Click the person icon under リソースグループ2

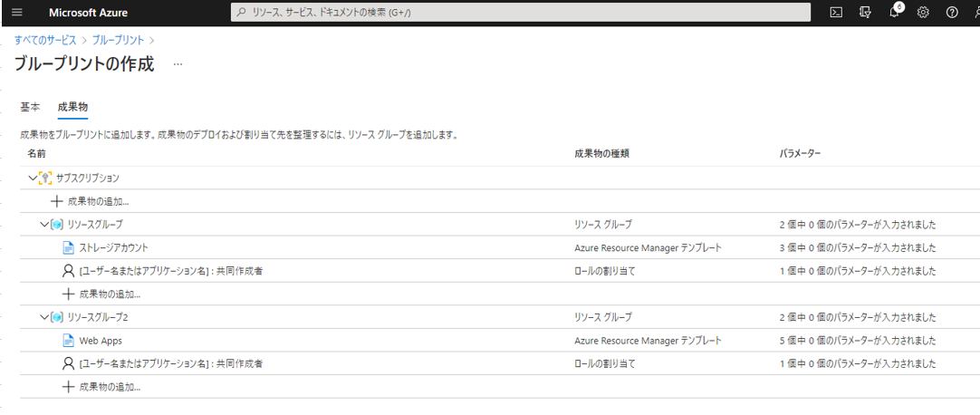click(x=69, y=363)
